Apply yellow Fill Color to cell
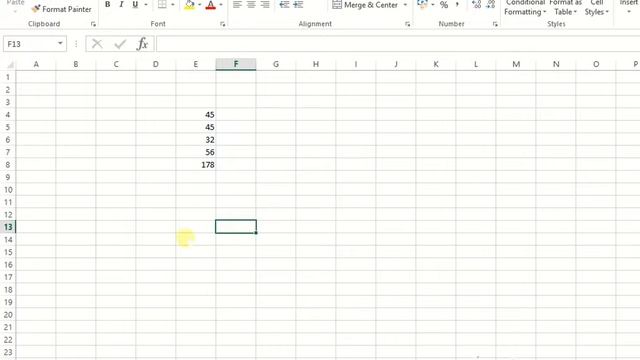This screenshot has width=640, height=360. pos(189,5)
